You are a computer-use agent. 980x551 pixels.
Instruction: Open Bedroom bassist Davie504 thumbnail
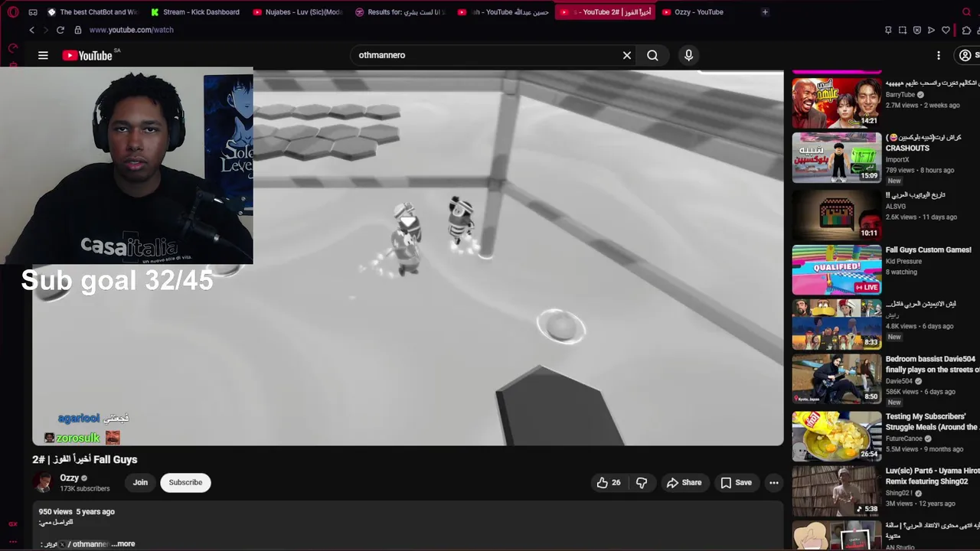click(837, 380)
